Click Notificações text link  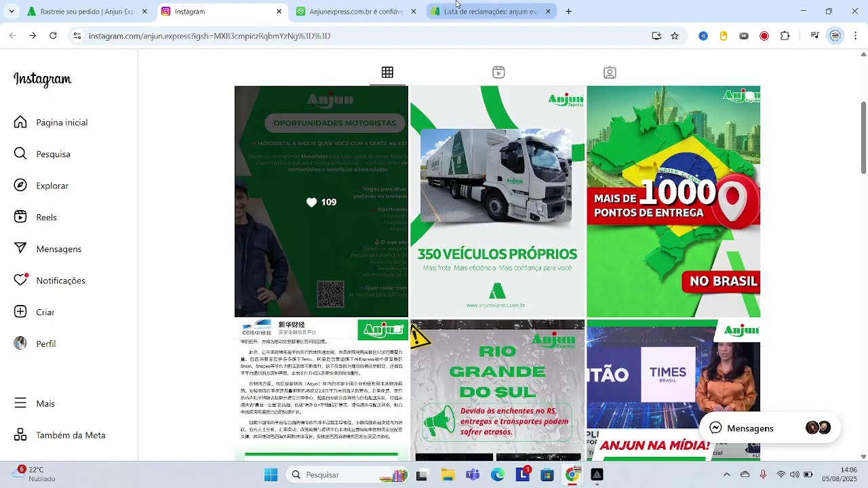[x=61, y=281]
